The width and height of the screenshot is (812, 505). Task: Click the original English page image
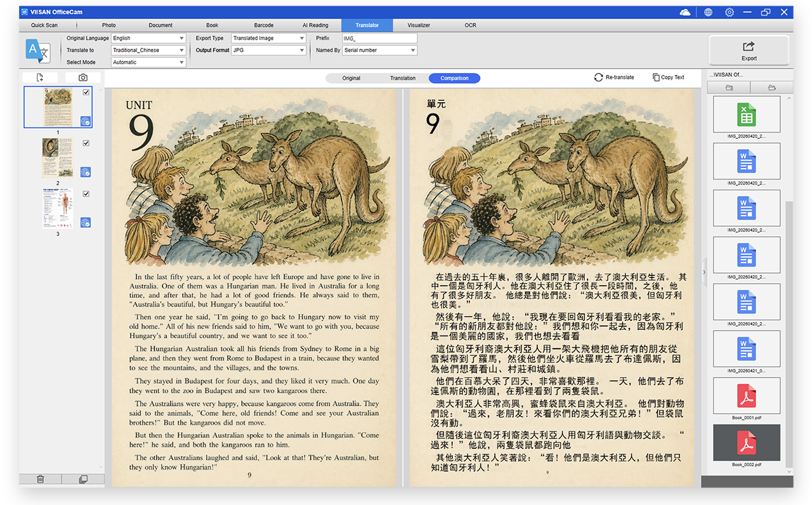[254, 287]
